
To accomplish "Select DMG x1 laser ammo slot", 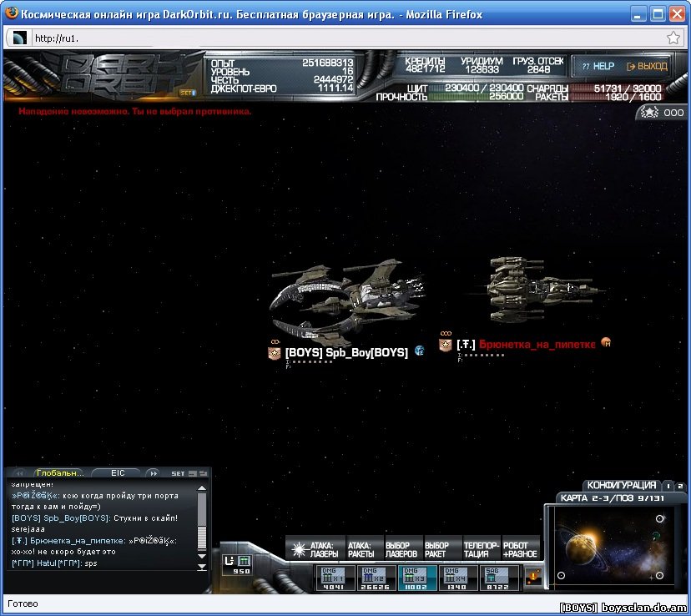I will pos(334,578).
